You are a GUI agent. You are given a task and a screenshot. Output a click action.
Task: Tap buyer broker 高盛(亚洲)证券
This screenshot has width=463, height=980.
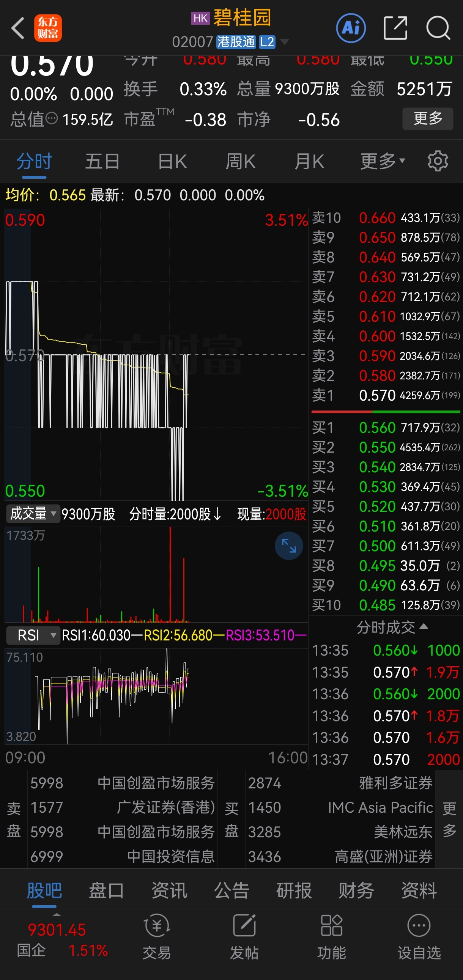click(383, 856)
